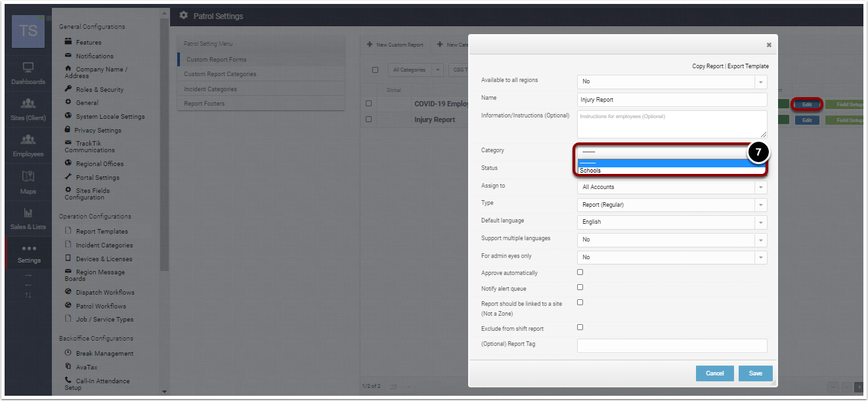Open Sites (Client) sidebar icon
Viewport: 868px width, 401px height.
pos(28,104)
